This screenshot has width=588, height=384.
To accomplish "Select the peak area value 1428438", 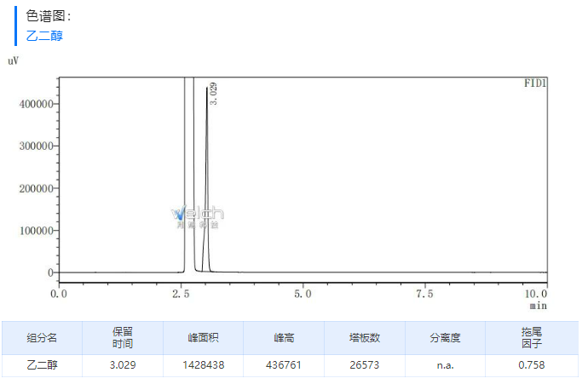I will tap(203, 365).
